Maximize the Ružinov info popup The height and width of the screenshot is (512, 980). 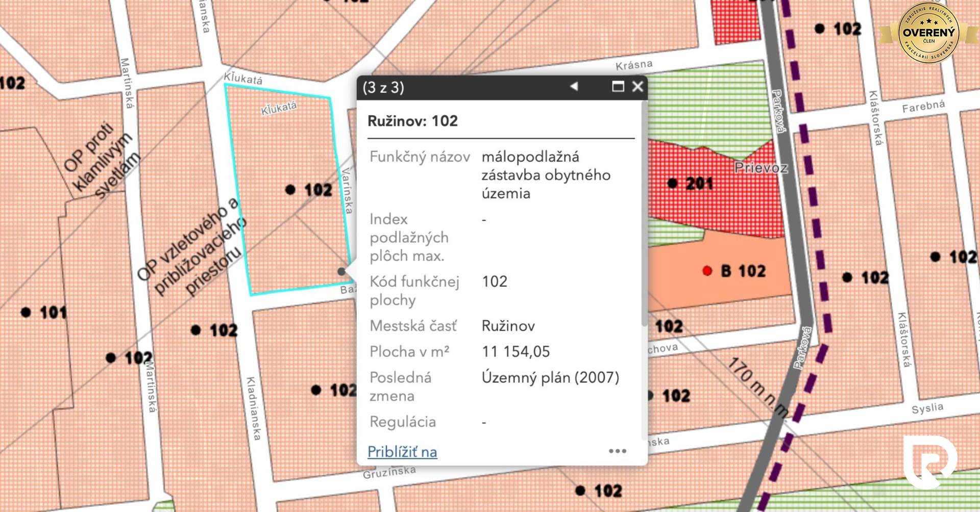tap(618, 87)
